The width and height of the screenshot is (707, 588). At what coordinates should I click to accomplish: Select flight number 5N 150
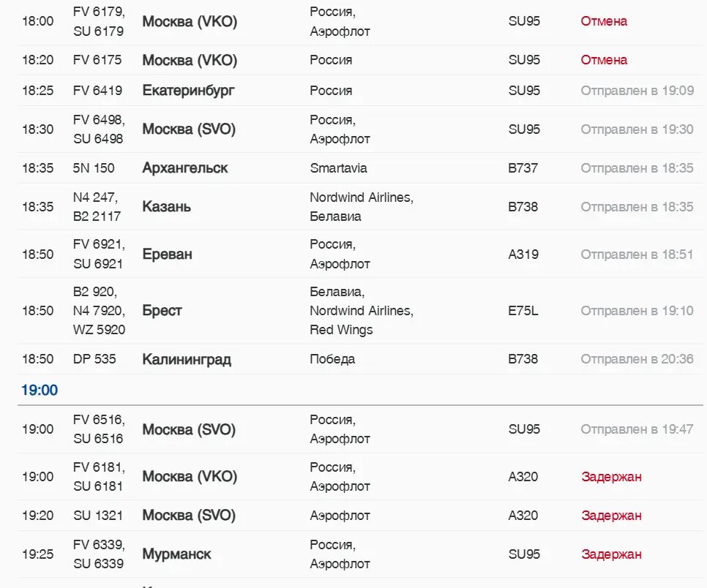point(94,168)
